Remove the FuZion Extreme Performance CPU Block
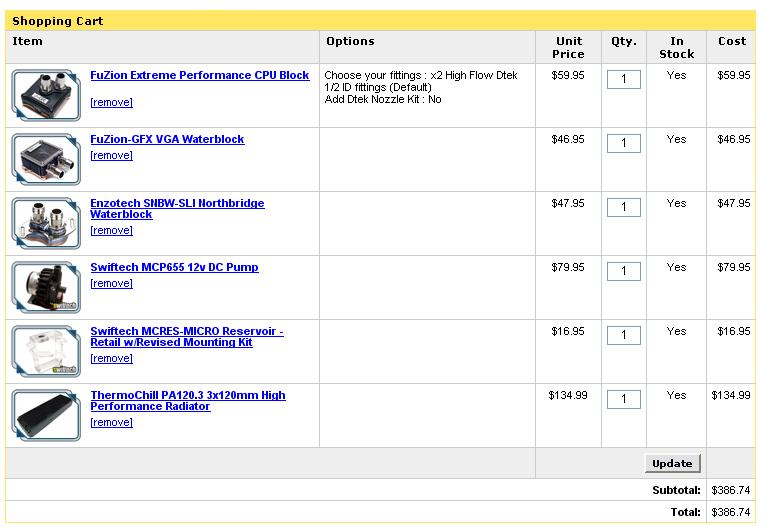This screenshot has height=526, width=761. 111,102
